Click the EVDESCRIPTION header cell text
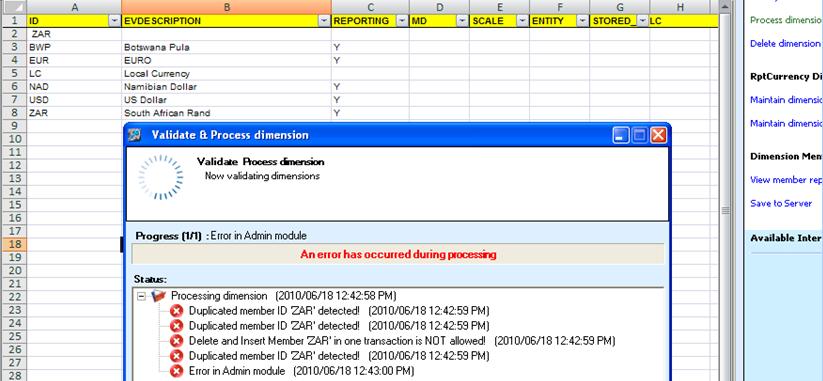Screen dimensions: 823x381 (x=162, y=21)
